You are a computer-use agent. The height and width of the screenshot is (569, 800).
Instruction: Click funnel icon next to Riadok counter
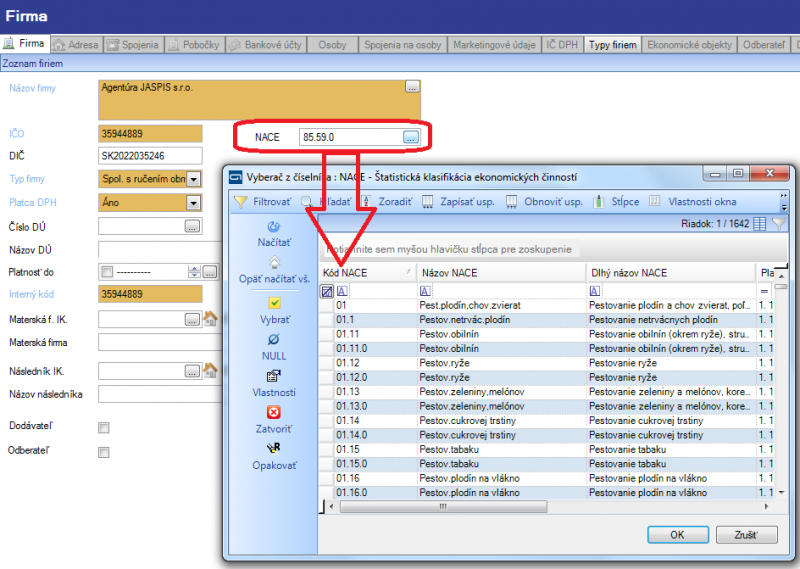779,224
